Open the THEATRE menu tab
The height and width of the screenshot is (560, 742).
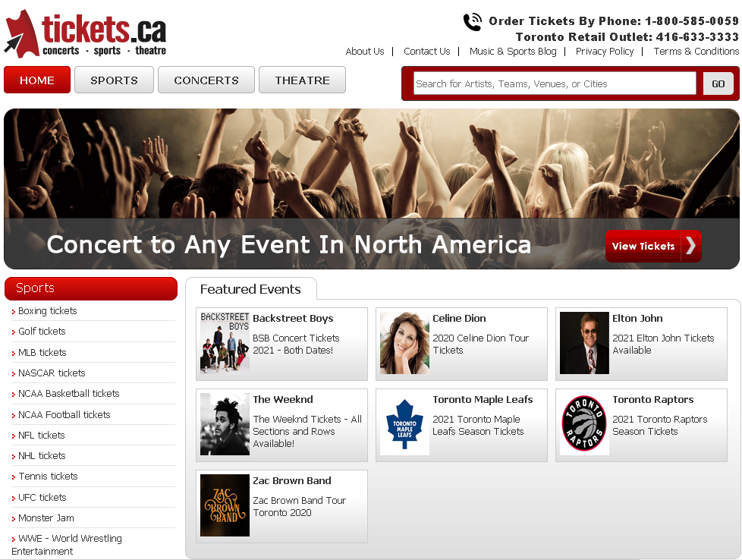(303, 80)
